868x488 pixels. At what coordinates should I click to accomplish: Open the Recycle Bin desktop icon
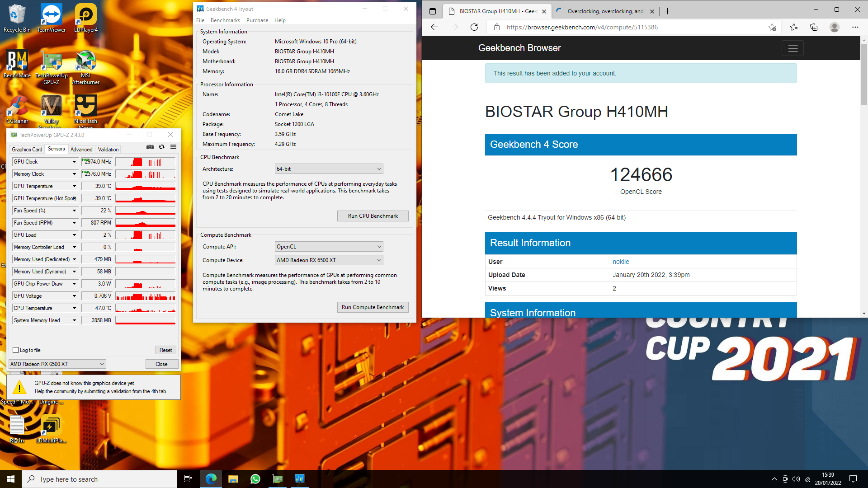(x=17, y=18)
